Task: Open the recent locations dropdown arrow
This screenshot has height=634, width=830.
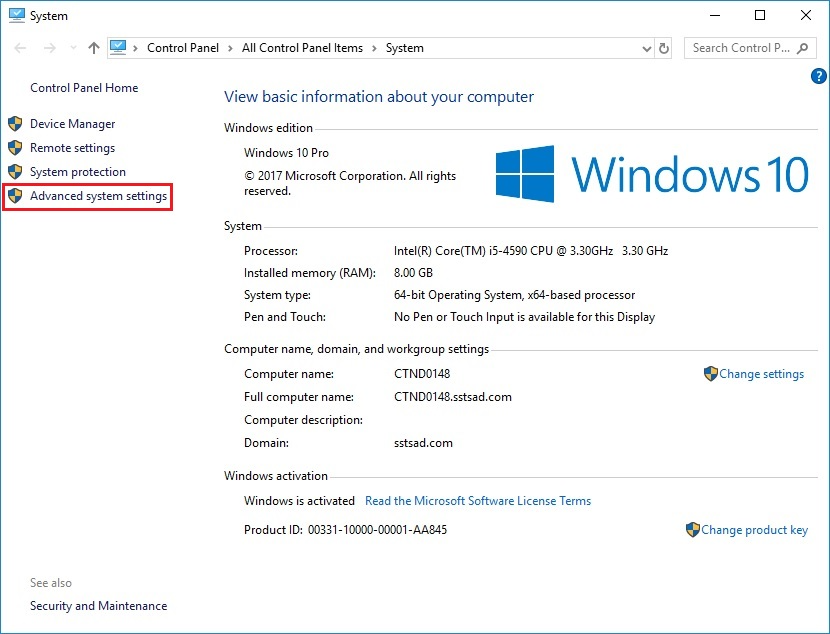Action: pos(73,48)
